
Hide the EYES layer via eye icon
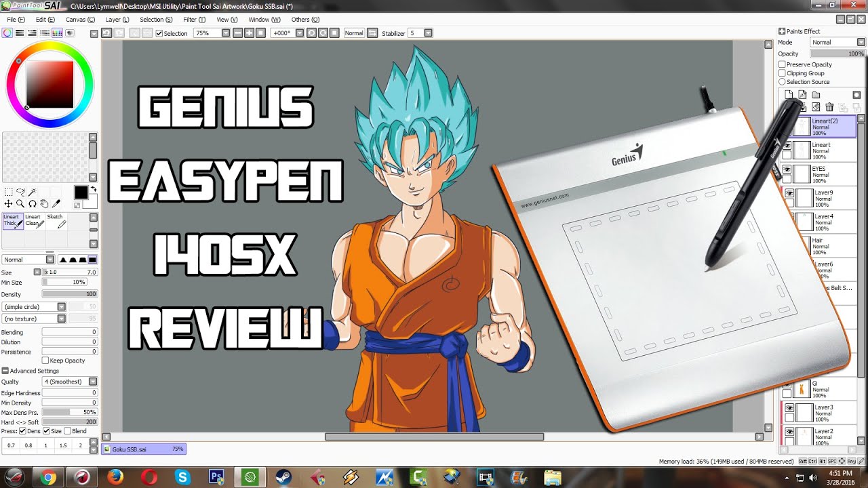(x=787, y=169)
